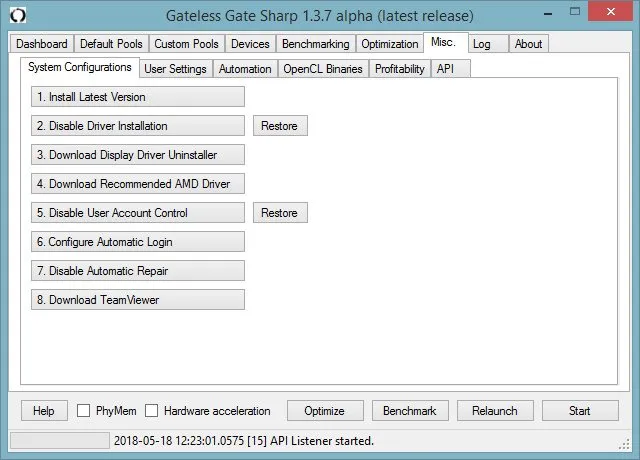Click the Optimize button
Image resolution: width=640 pixels, height=460 pixels.
coord(325,411)
